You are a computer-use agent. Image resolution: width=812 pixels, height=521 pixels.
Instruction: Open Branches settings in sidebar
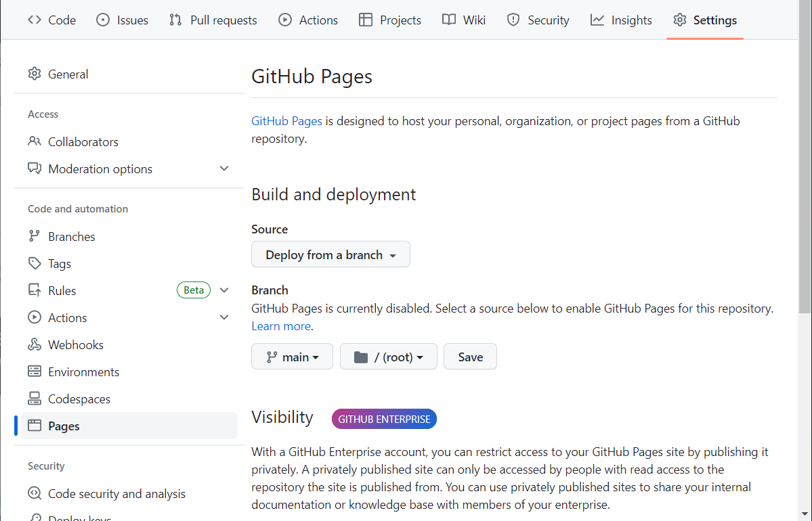(x=129, y=236)
